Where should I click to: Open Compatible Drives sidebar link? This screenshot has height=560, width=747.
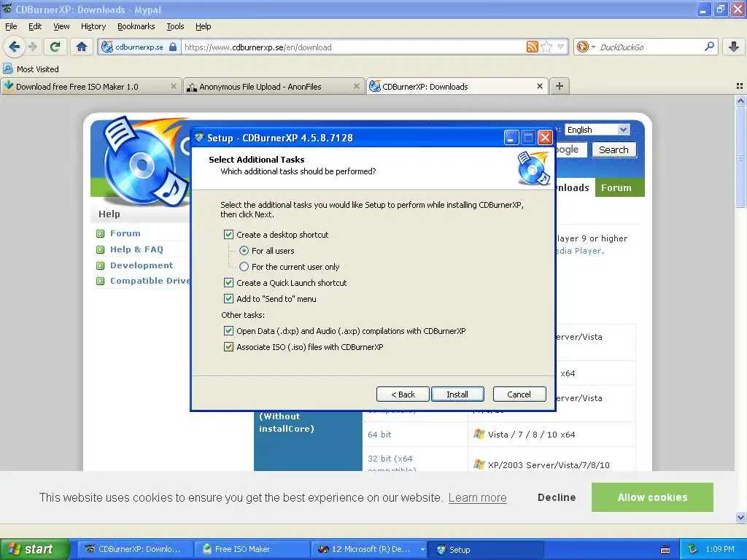[150, 281]
